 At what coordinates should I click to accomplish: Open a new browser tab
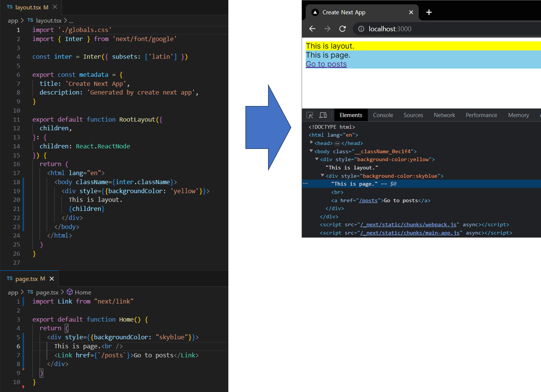(x=429, y=12)
